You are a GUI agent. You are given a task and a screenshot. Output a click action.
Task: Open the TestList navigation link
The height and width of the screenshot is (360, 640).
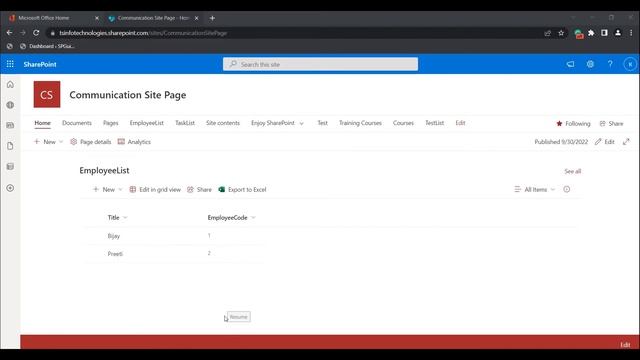(x=434, y=123)
